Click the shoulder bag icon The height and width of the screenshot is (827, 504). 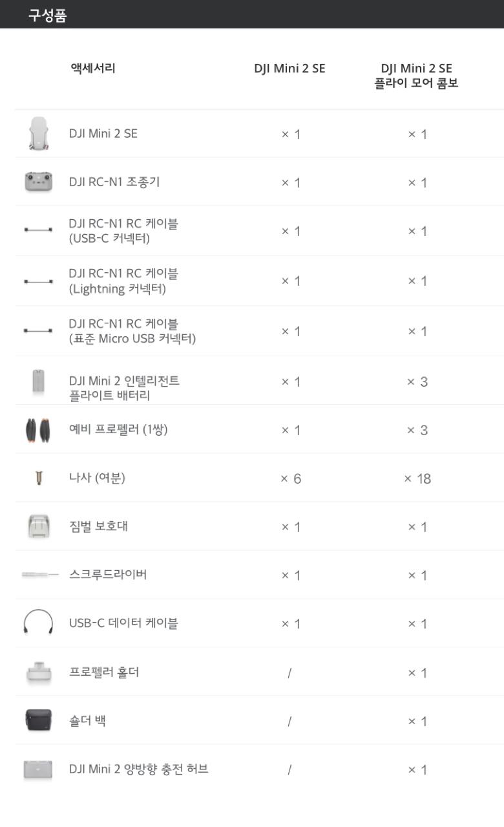click(38, 720)
